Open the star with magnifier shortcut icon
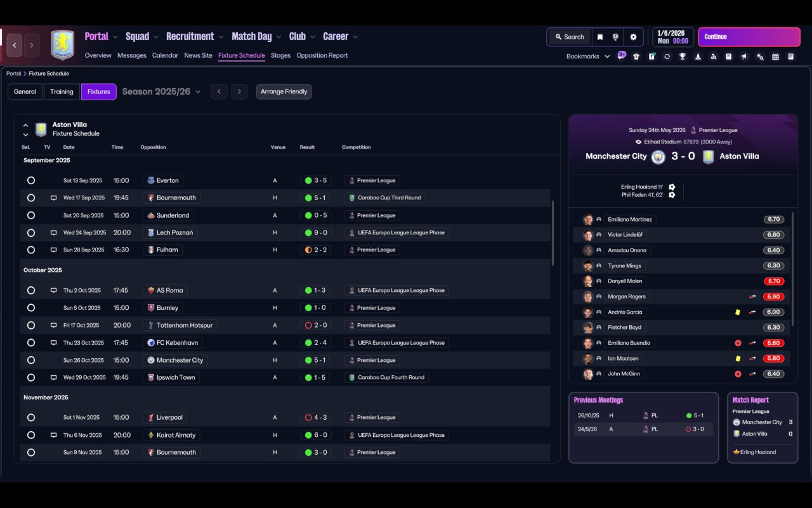 pyautogui.click(x=760, y=57)
